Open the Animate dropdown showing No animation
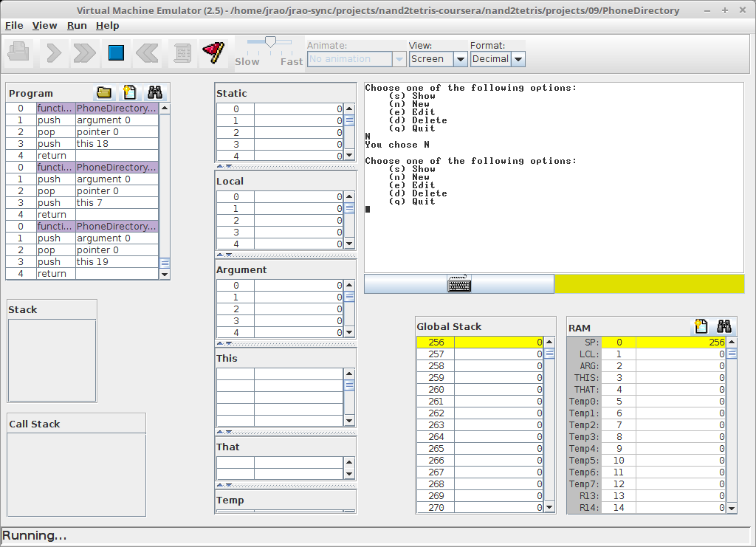Screen dimensions: 756x547 (x=357, y=59)
